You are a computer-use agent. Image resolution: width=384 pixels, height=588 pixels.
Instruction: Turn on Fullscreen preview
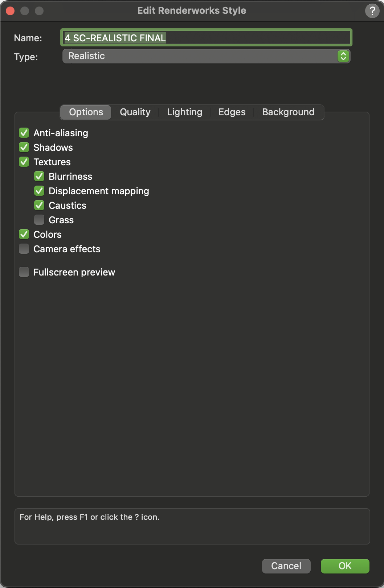click(x=24, y=272)
